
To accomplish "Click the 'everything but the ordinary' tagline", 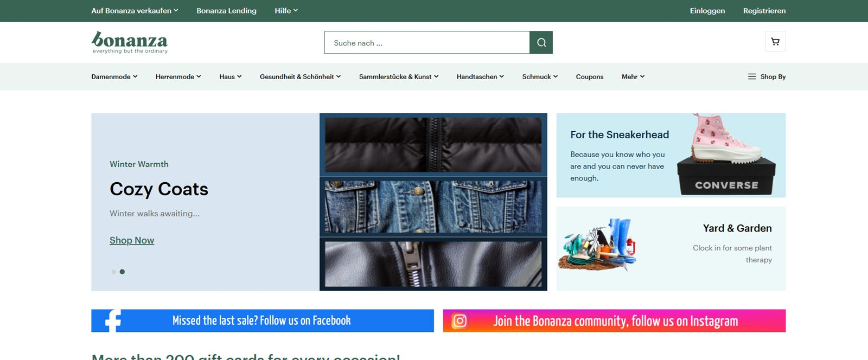I will [130, 51].
